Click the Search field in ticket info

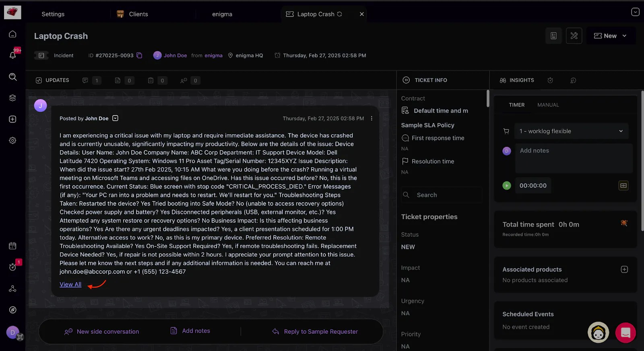[442, 195]
